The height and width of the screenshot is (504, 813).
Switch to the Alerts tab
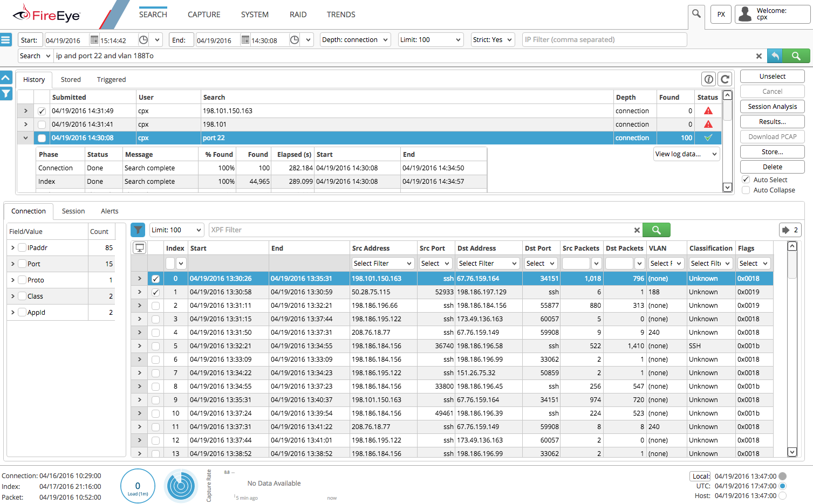pos(110,211)
